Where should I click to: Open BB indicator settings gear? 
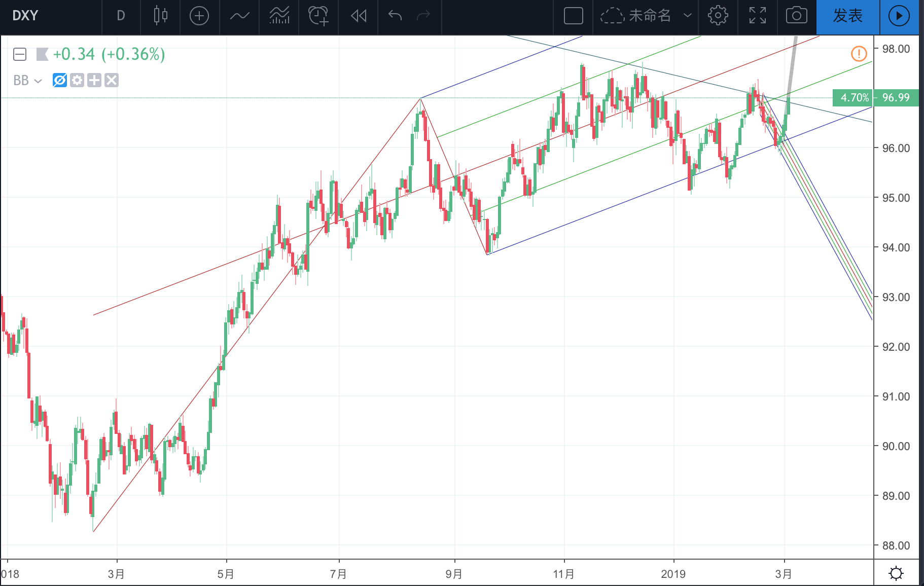[77, 80]
